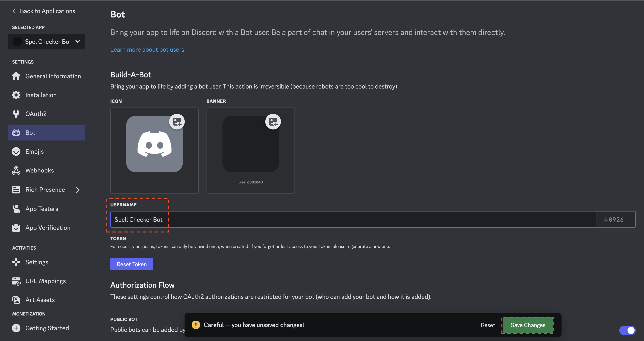
Task: Open the Spel Checker Bot app dropdown
Action: click(x=47, y=41)
